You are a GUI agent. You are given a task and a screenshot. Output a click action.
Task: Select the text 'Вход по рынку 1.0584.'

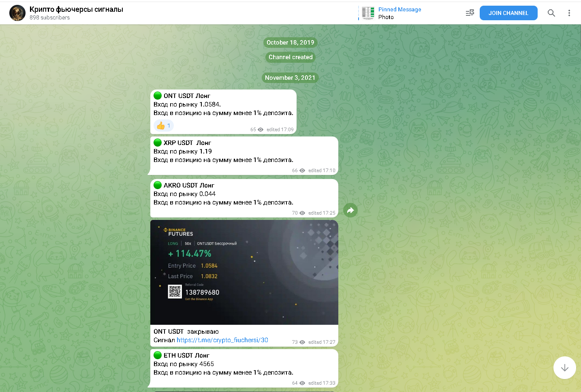coord(187,104)
